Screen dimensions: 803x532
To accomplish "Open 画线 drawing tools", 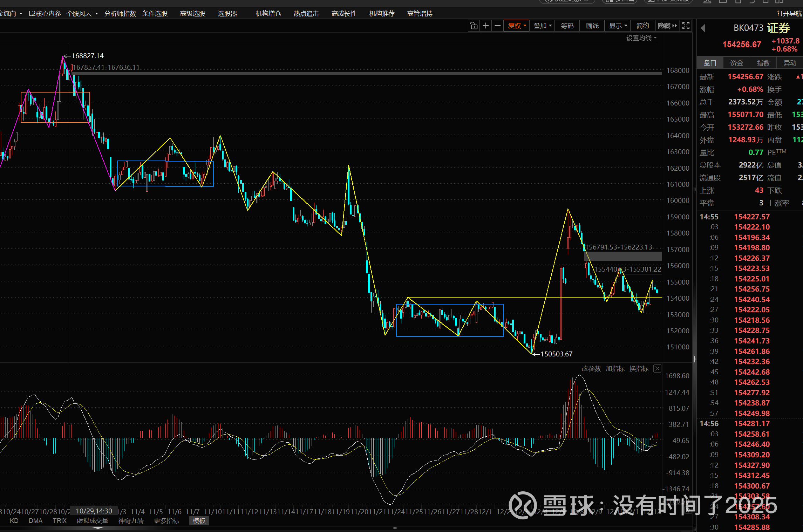I will click(592, 26).
